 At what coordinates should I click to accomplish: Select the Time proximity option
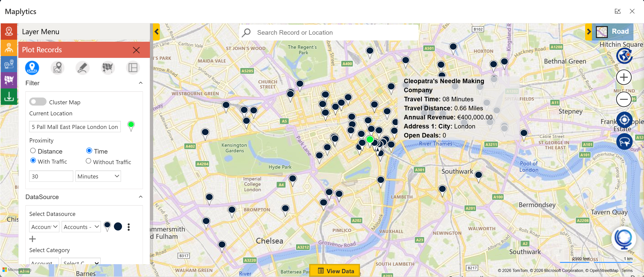click(89, 151)
